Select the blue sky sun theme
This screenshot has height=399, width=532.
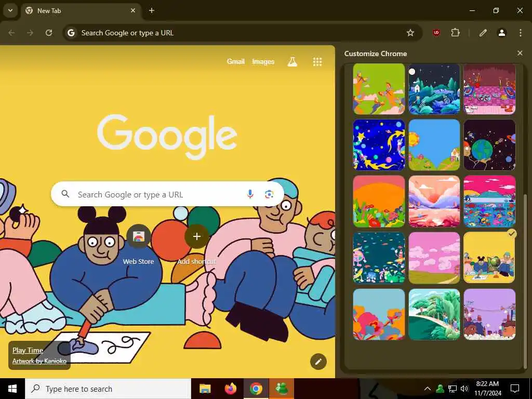434,145
